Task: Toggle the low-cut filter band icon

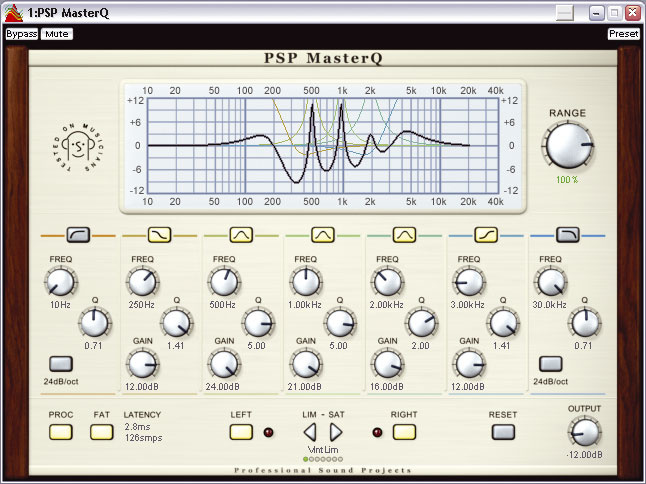Action: point(78,235)
